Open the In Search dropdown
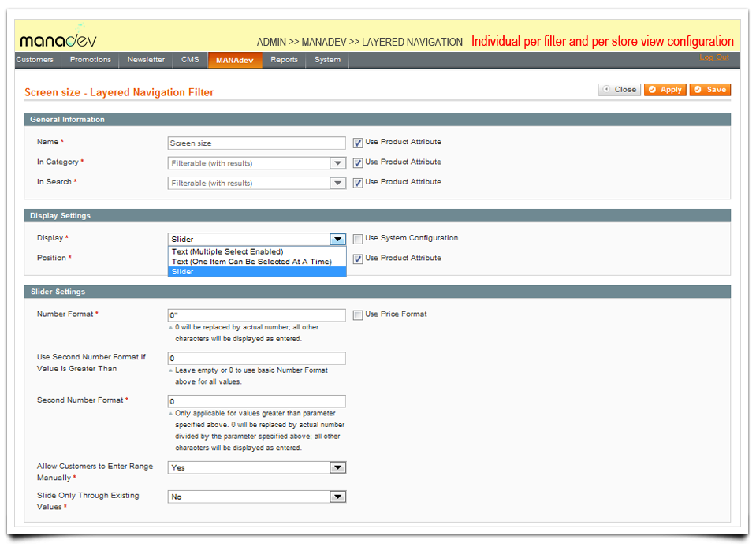The image size is (756, 547). 256,183
